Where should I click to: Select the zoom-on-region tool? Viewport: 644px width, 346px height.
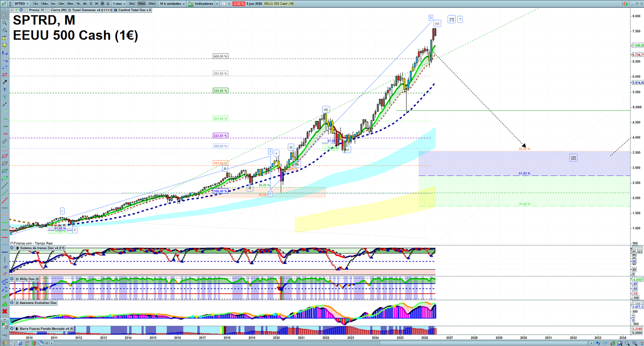(x=5, y=30)
